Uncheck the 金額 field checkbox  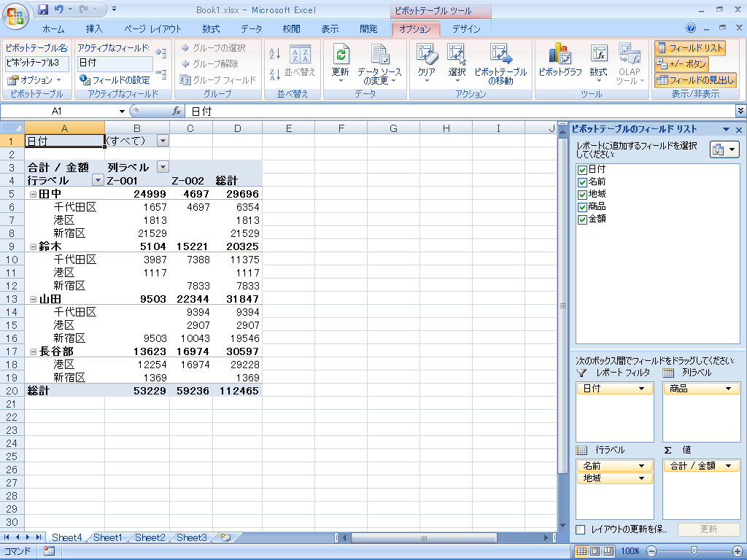pyautogui.click(x=582, y=219)
